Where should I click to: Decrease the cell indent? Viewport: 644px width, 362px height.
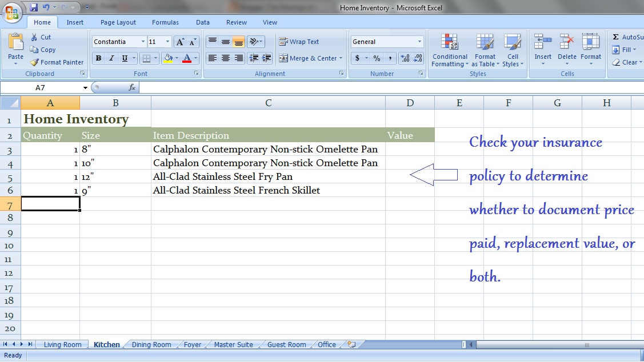pos(254,58)
